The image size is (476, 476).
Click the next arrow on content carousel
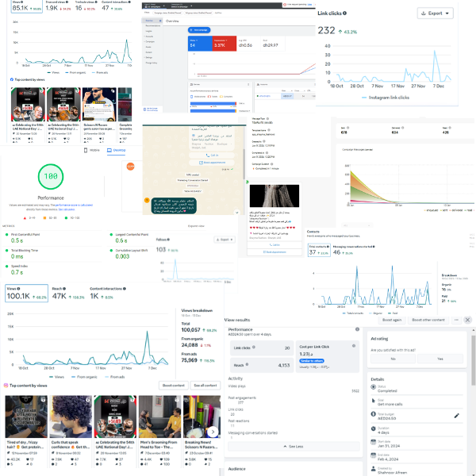(x=213, y=432)
